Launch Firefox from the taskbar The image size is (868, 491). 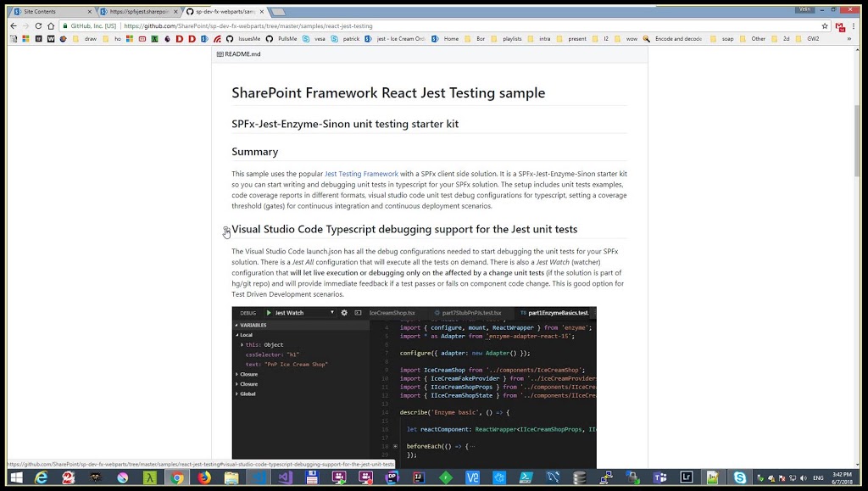(204, 477)
